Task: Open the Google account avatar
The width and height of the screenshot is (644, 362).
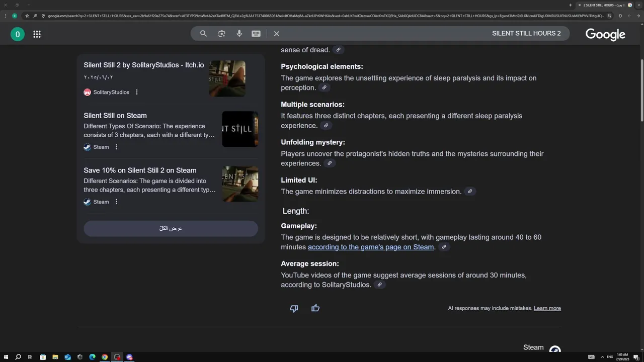Action: click(x=18, y=34)
